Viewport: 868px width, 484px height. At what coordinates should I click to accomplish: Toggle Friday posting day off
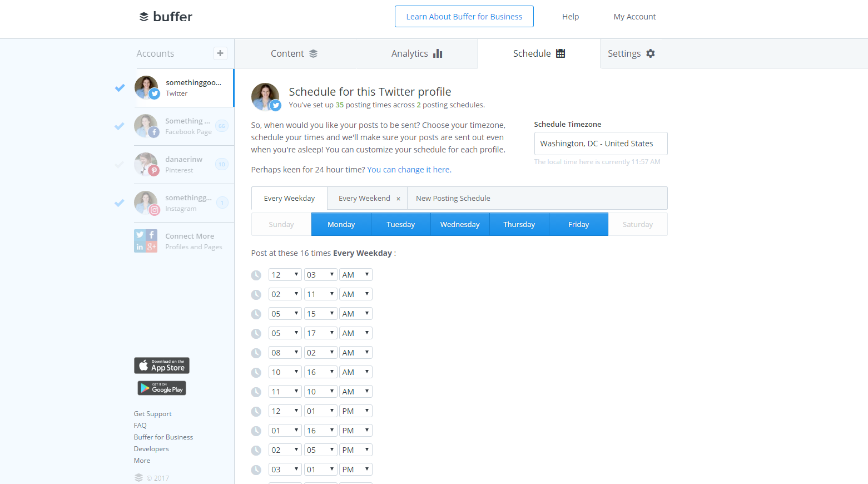[x=578, y=224]
